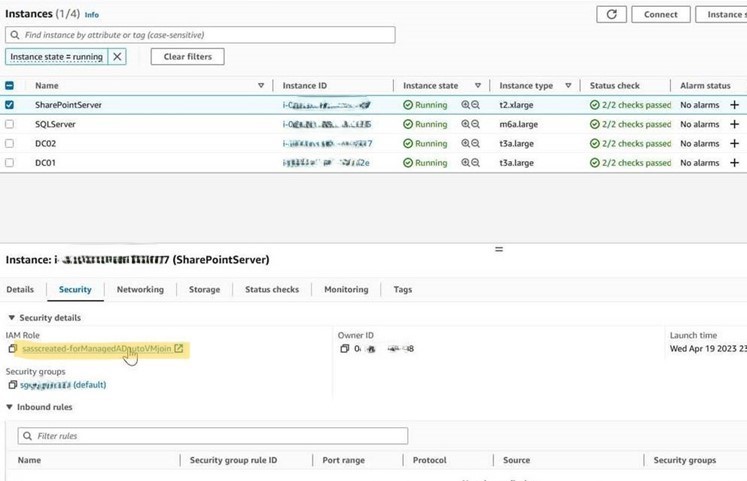The width and height of the screenshot is (747, 481).
Task: Remove the Instance state running filter
Action: 117,57
